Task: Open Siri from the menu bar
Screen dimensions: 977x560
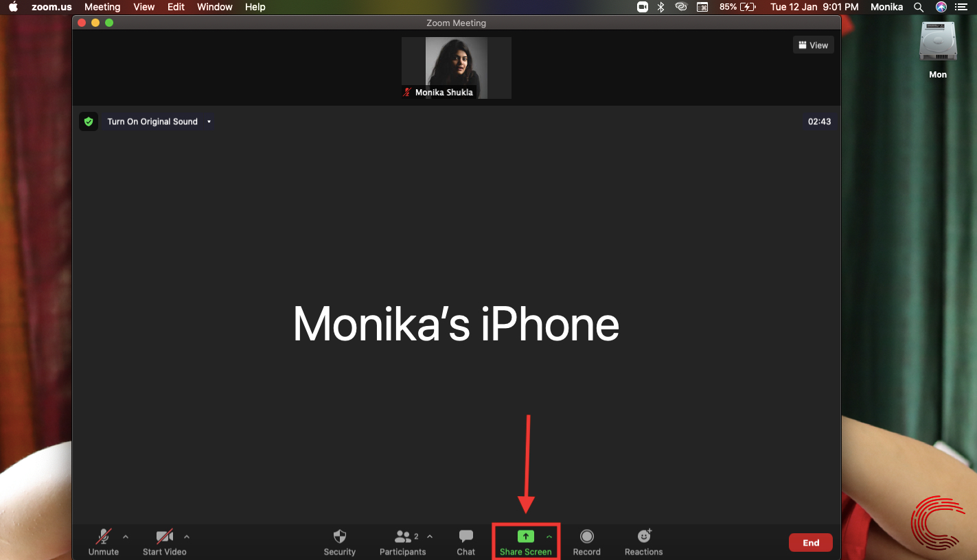Action: pos(941,7)
